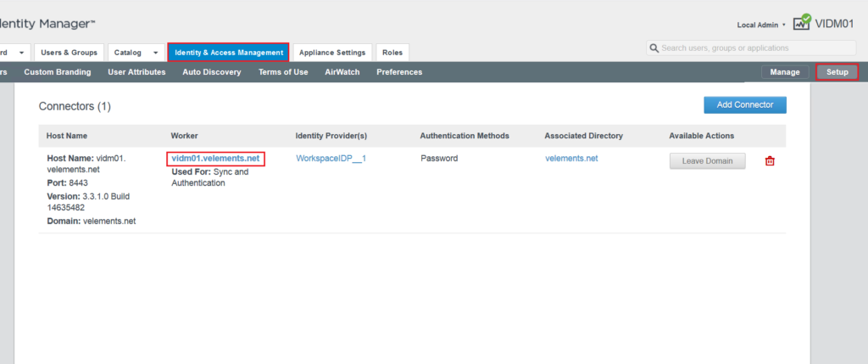Screen dimensions: 868x364
Task: Go to Appliance Settings tab
Action: point(332,53)
